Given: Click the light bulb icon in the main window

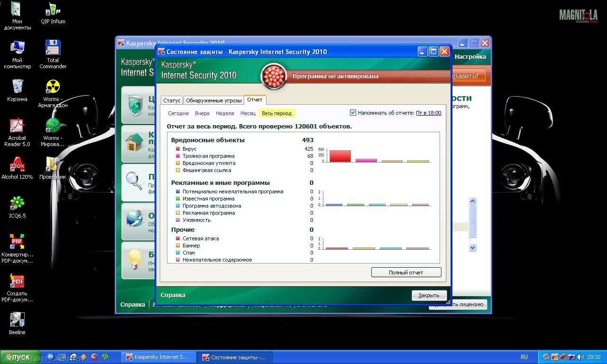Looking at the screenshot, I should (x=135, y=259).
